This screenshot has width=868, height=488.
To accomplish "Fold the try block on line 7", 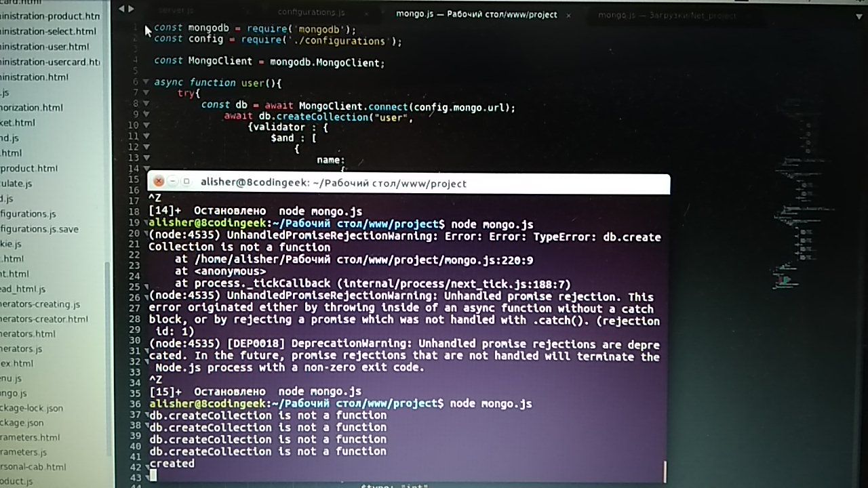I will (x=146, y=93).
